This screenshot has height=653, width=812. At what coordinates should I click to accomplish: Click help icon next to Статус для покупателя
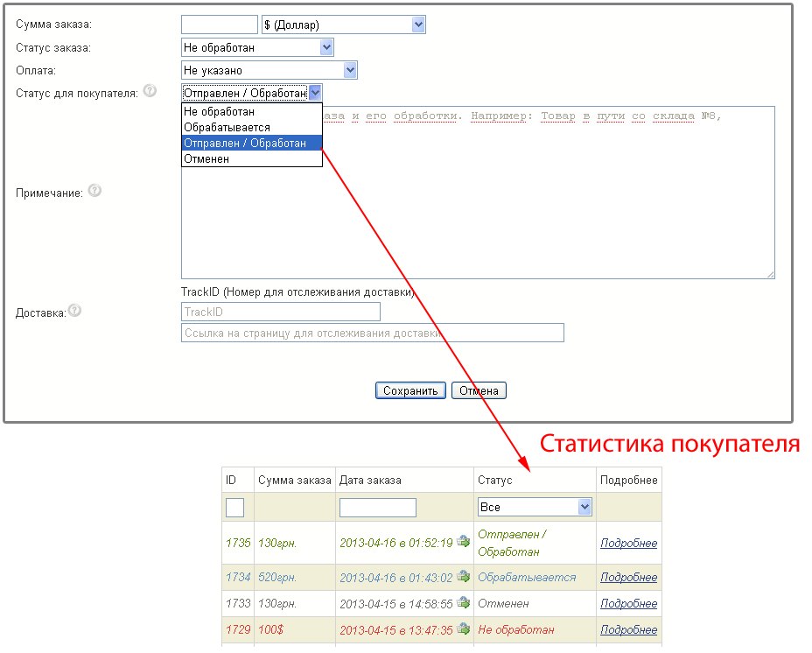click(150, 90)
